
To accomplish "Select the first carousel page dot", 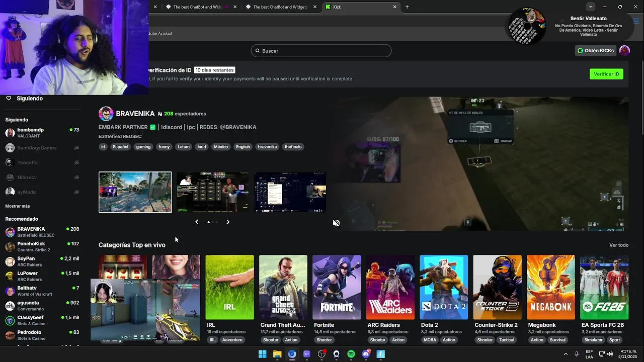I will pos(208,222).
